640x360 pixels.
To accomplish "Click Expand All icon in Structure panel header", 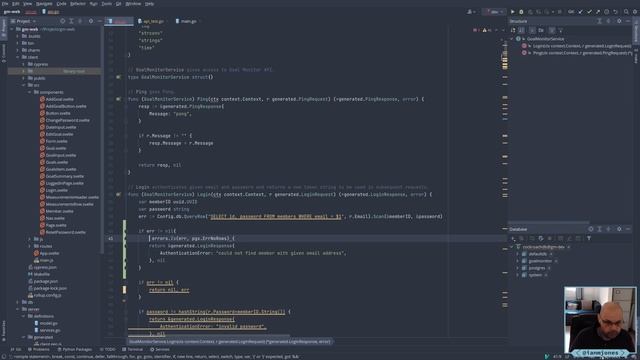I will pos(599,21).
